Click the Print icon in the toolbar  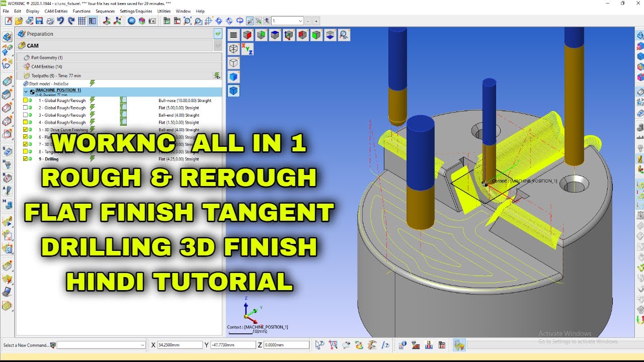(x=50, y=21)
